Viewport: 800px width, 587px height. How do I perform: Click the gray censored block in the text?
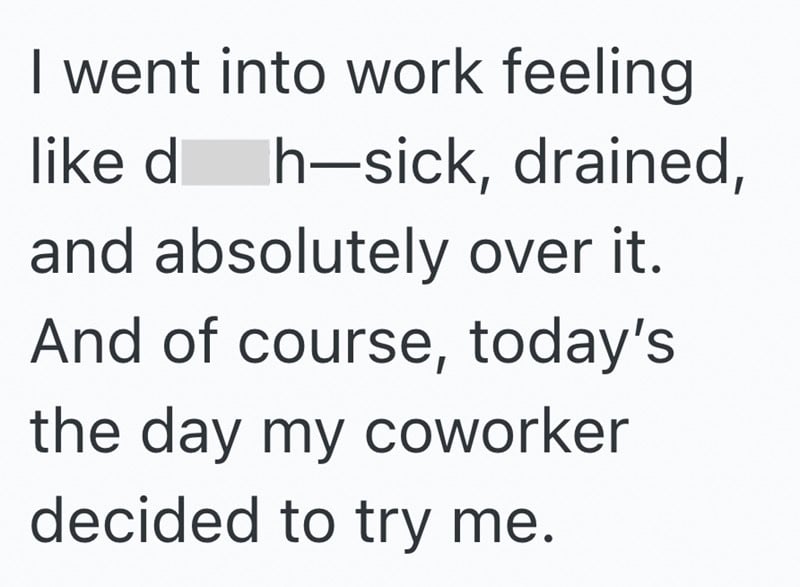click(226, 162)
